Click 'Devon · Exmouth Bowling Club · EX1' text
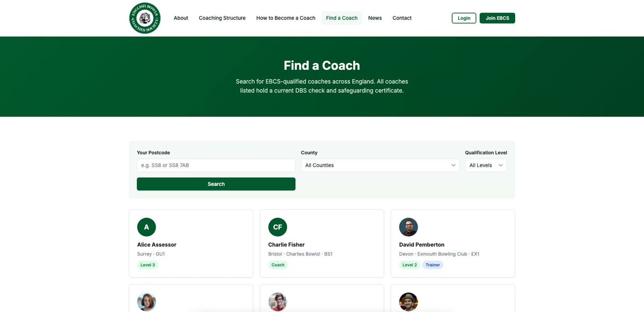This screenshot has height=312, width=644. tap(439, 254)
